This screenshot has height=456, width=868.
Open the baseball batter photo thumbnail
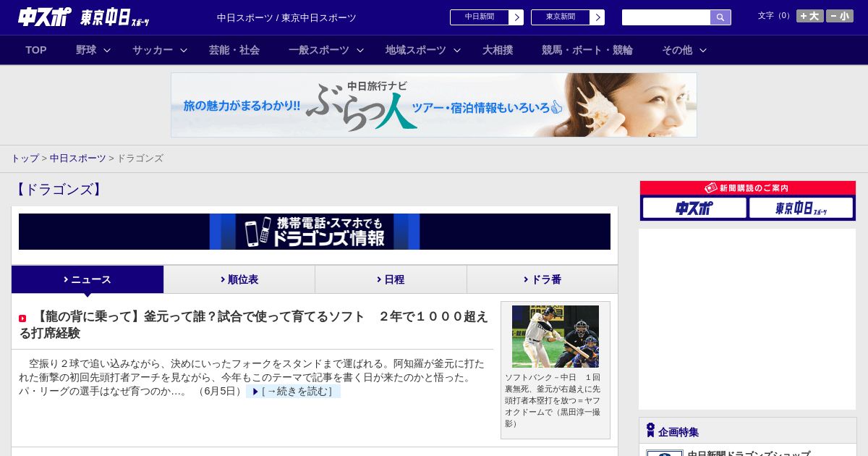click(x=556, y=337)
